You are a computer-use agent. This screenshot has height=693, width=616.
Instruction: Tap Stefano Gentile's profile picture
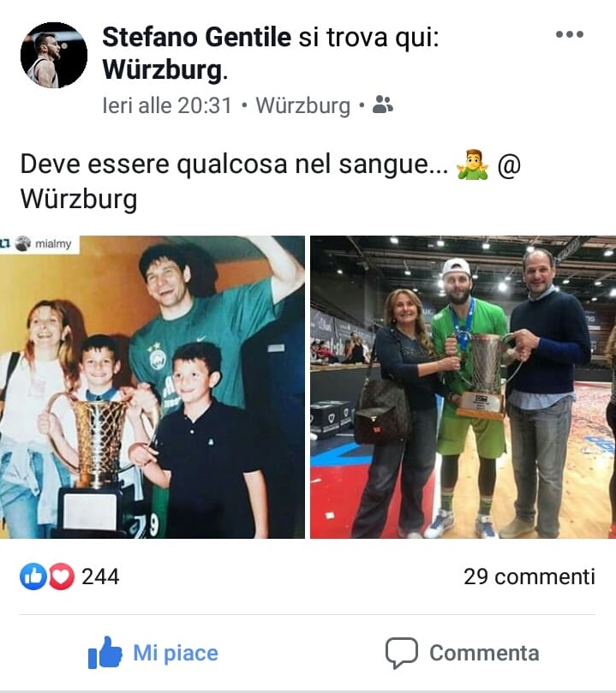click(54, 55)
